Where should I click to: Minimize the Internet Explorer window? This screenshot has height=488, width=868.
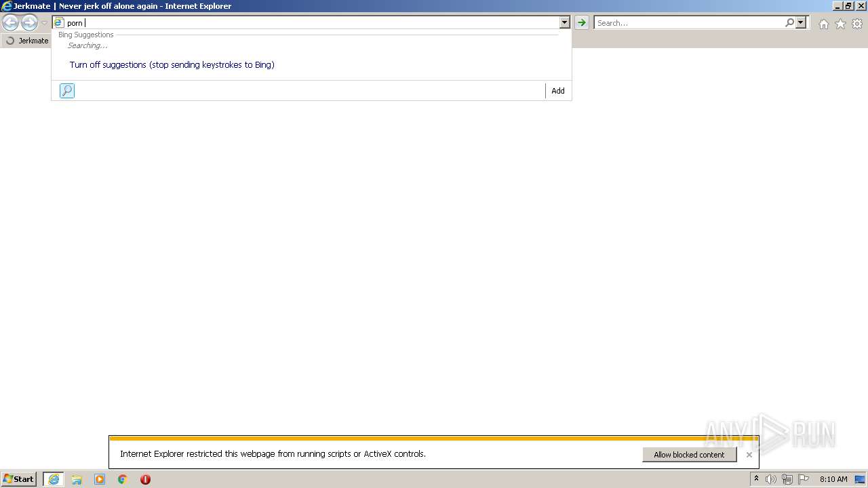pos(837,6)
